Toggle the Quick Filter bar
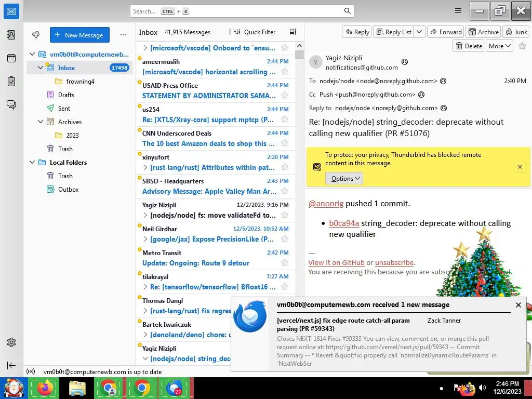Screen dimensions: 532x399 point(255,32)
